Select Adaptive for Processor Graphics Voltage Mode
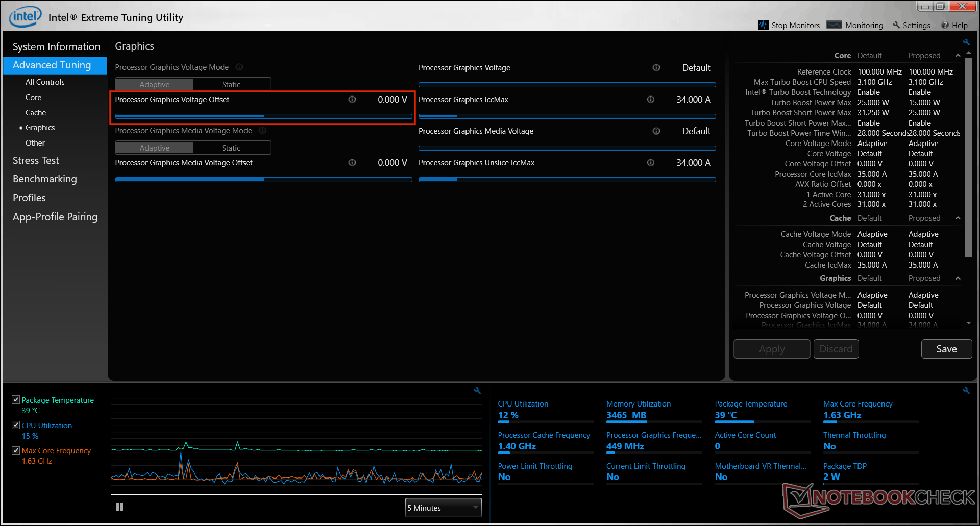The width and height of the screenshot is (980, 526). [154, 84]
